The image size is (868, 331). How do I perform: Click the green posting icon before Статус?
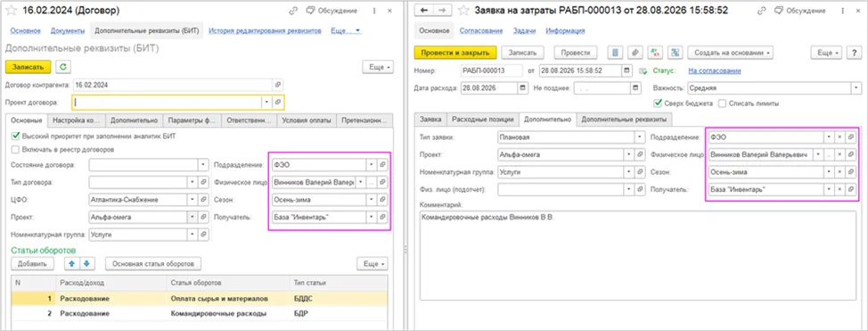tap(643, 71)
